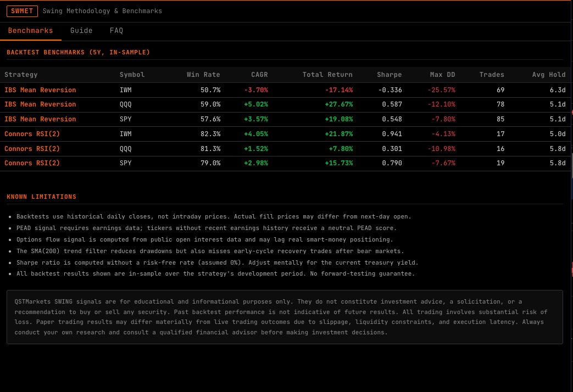The image size is (573, 392).
Task: Open IBS Mean Reversion strategy for IWM
Action: pyautogui.click(x=40, y=90)
